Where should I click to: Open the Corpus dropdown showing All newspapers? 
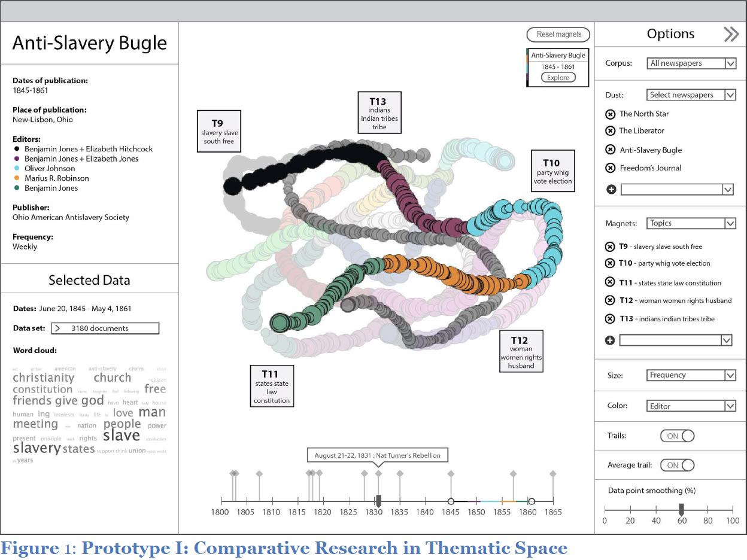point(691,63)
